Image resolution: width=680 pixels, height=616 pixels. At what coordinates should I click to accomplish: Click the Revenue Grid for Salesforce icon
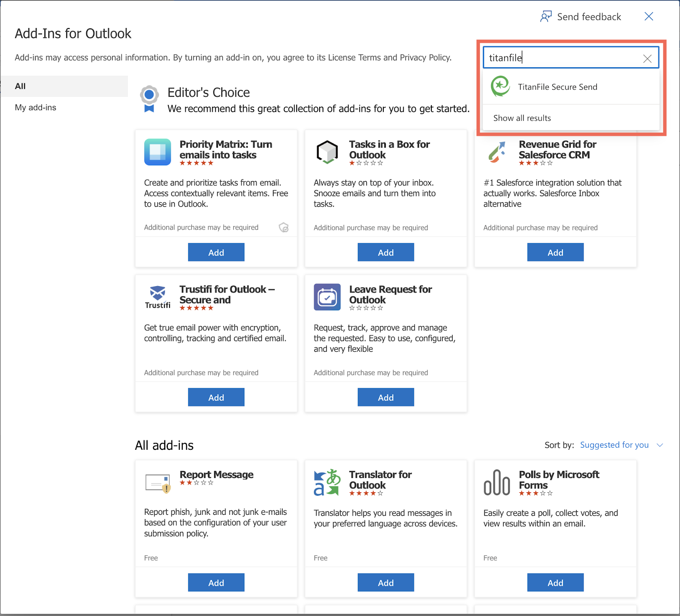point(496,152)
